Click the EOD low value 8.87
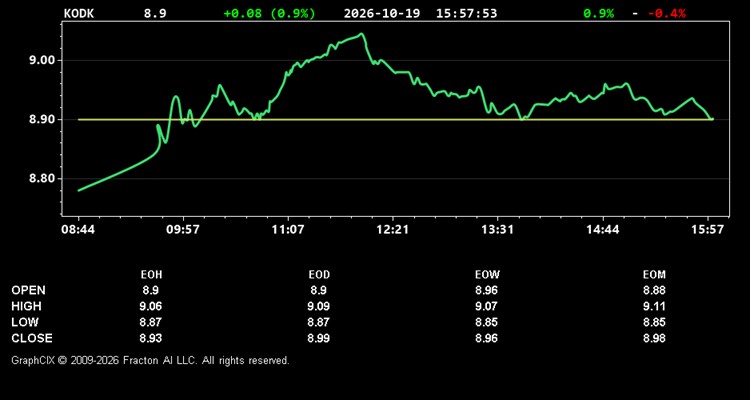This screenshot has width=750, height=400. [319, 322]
